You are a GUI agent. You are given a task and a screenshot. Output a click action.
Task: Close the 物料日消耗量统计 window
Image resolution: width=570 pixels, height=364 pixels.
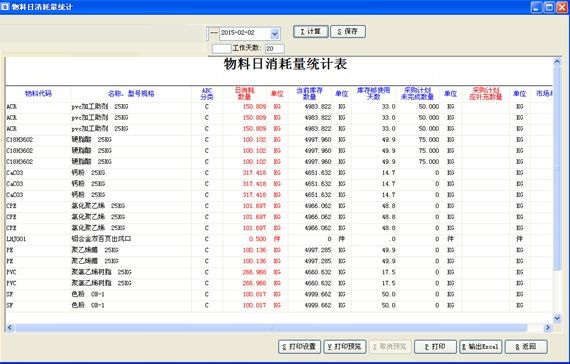562,7
